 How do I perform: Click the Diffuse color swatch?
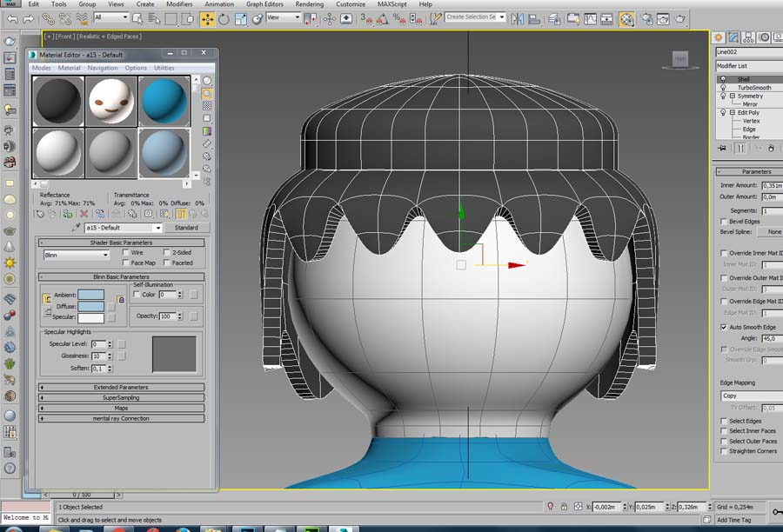click(x=90, y=306)
